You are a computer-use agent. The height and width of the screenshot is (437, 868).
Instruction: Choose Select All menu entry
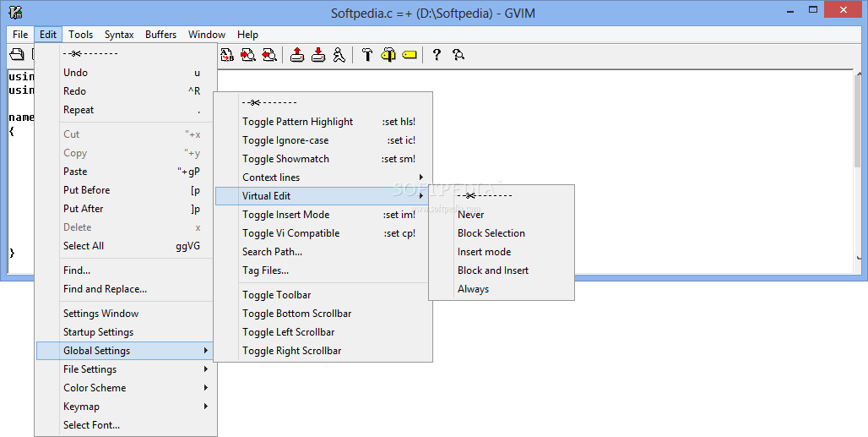coord(126,246)
